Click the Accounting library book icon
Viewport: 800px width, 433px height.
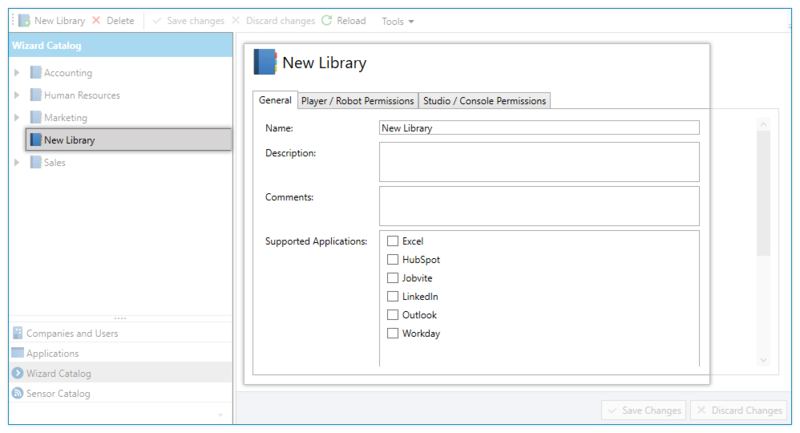point(36,73)
